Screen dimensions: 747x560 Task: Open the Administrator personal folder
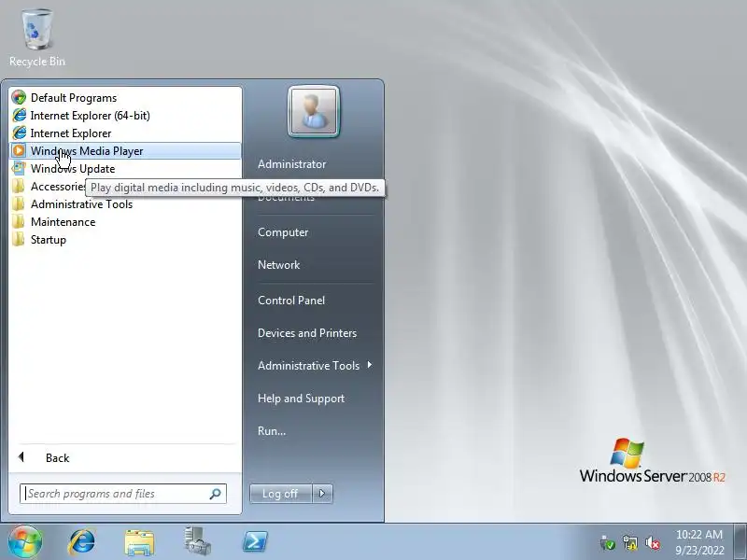point(292,164)
